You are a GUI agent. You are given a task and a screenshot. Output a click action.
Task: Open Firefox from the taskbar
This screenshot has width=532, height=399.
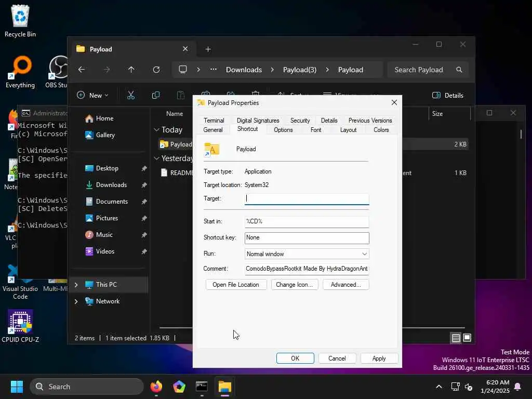tap(156, 387)
